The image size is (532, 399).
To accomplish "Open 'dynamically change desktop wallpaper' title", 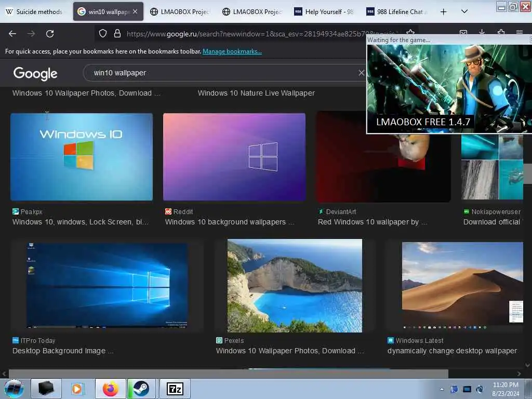I will (453, 351).
